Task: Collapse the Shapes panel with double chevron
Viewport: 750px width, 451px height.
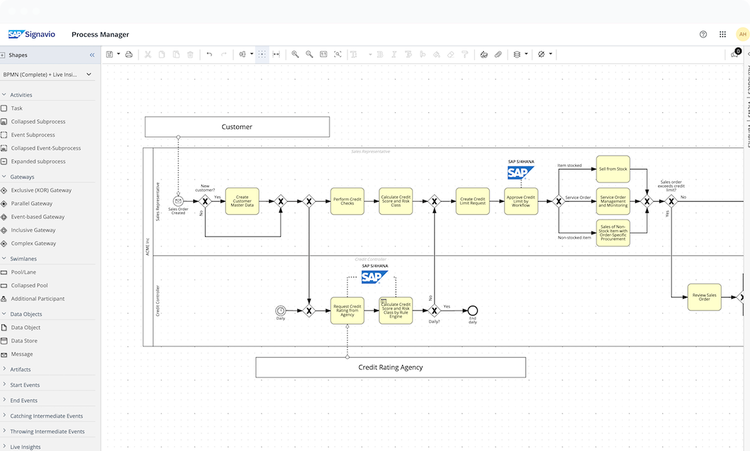Action: point(92,55)
